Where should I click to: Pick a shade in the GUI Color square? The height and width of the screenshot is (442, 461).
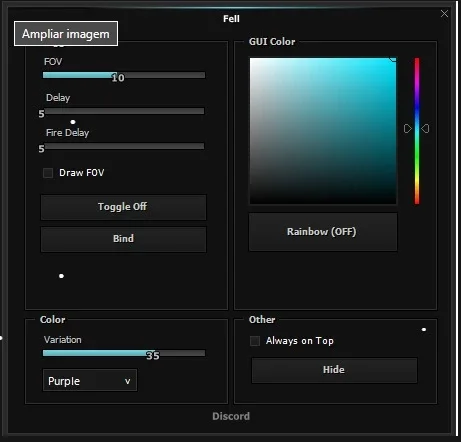pos(323,131)
